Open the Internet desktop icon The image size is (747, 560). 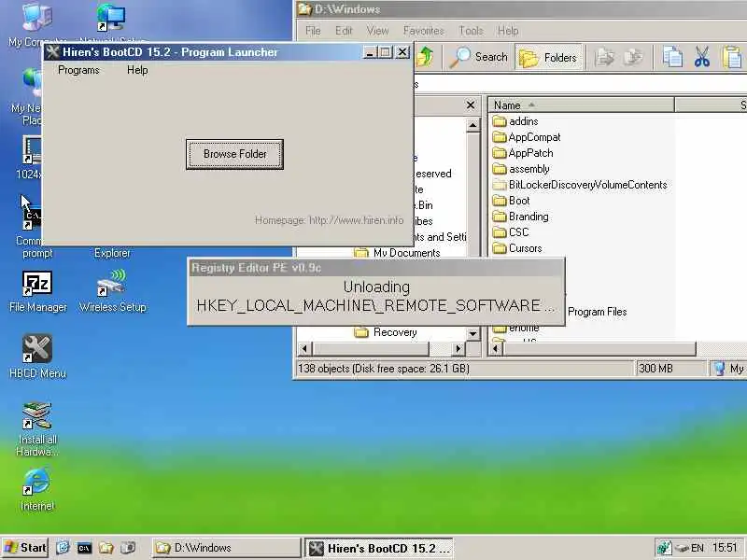coord(37,489)
